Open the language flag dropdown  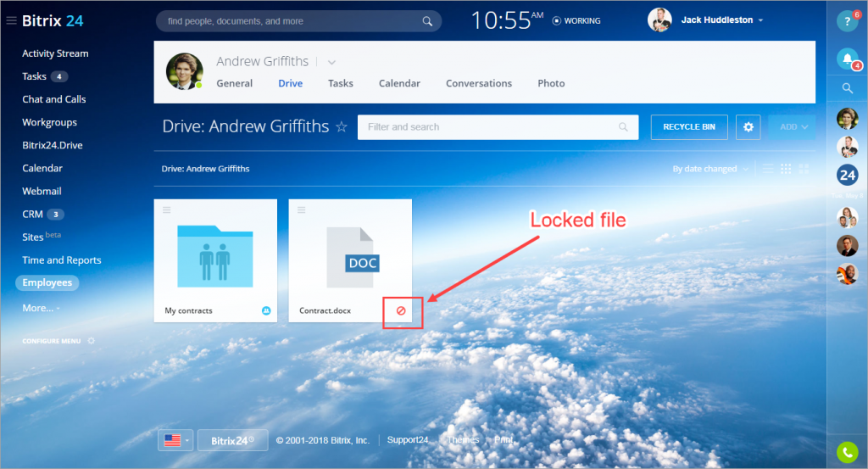[x=175, y=440]
